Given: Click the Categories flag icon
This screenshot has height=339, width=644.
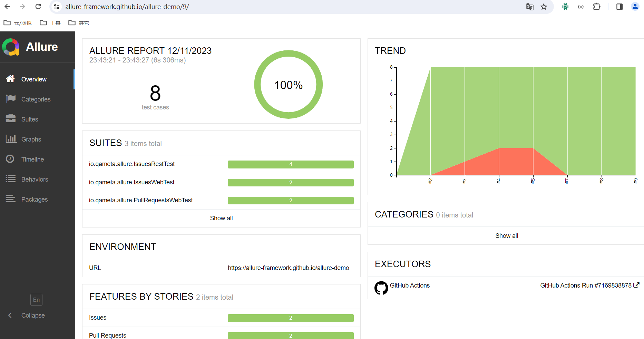Looking at the screenshot, I should click(11, 99).
